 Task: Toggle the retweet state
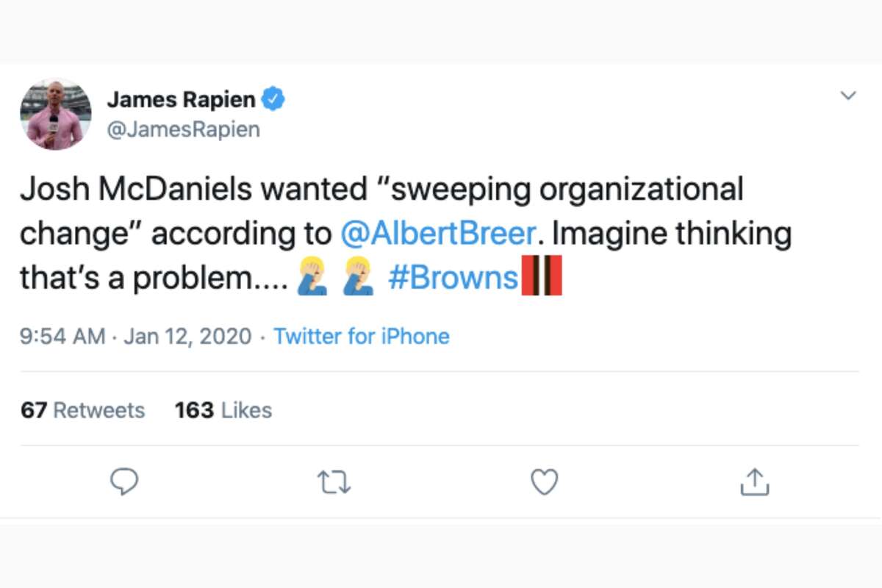coord(334,482)
